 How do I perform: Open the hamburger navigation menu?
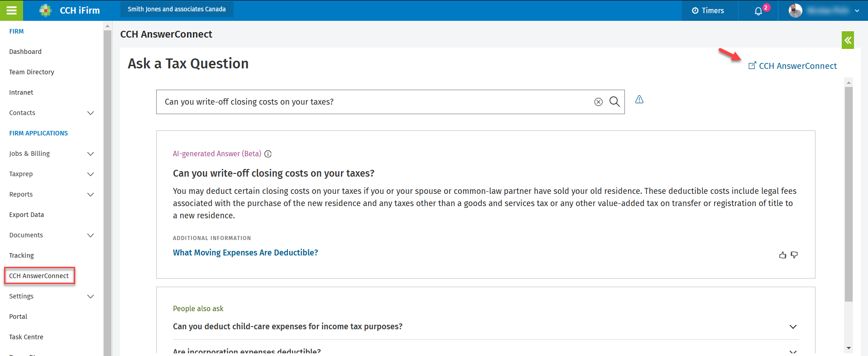[11, 10]
